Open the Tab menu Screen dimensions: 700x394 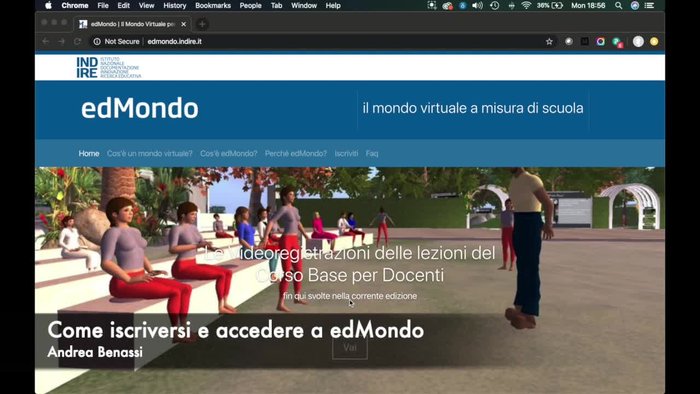click(x=276, y=5)
